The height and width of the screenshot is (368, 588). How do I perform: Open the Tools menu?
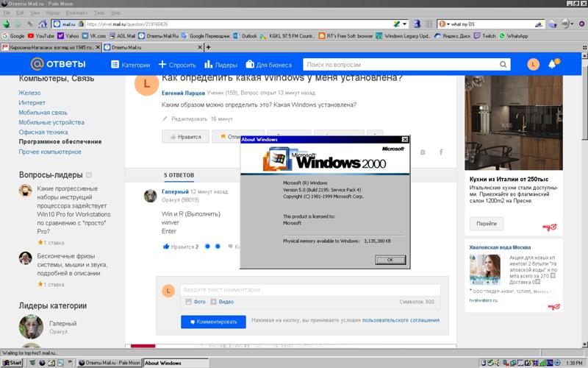tap(99, 13)
